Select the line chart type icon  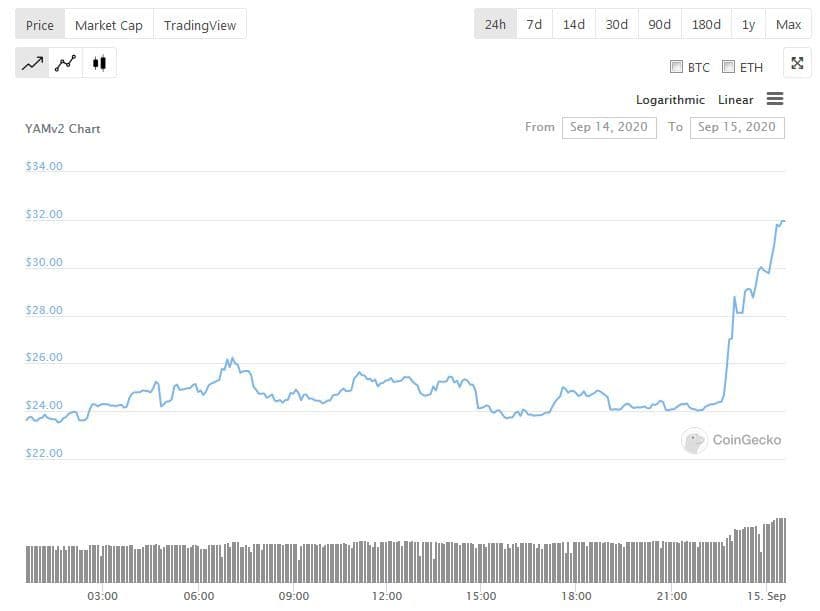(x=33, y=64)
